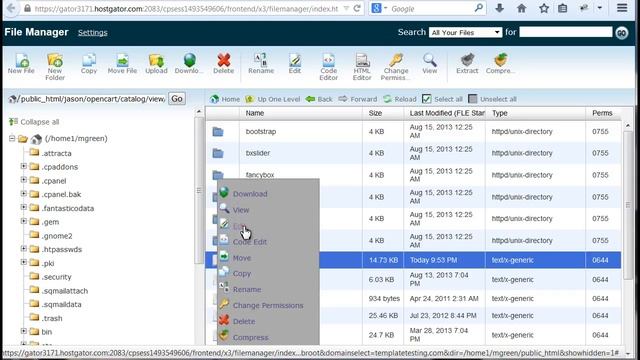Image resolution: width=640 pixels, height=360 pixels.
Task: Click the Copy toolbar icon
Action: click(x=89, y=64)
